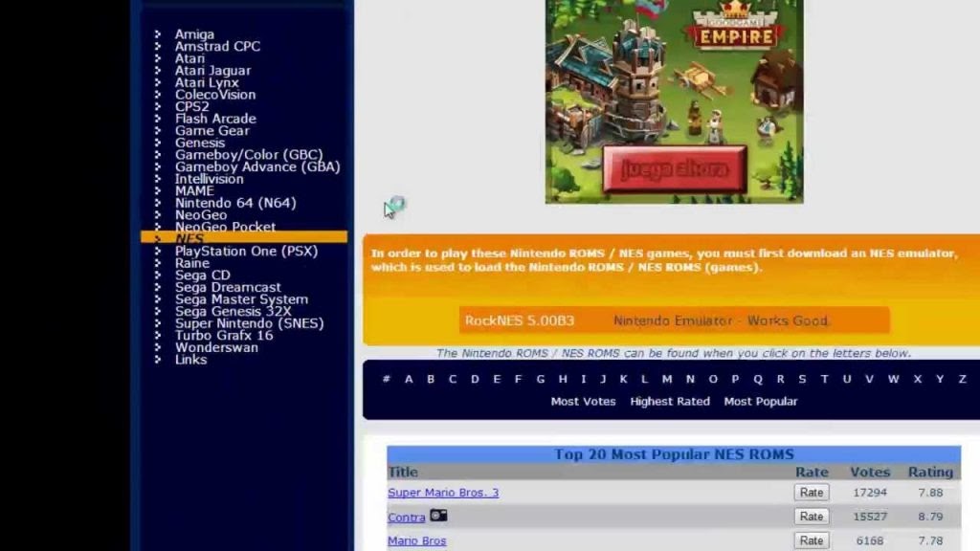Download the RockNES 5.00B3 emulator

point(520,320)
